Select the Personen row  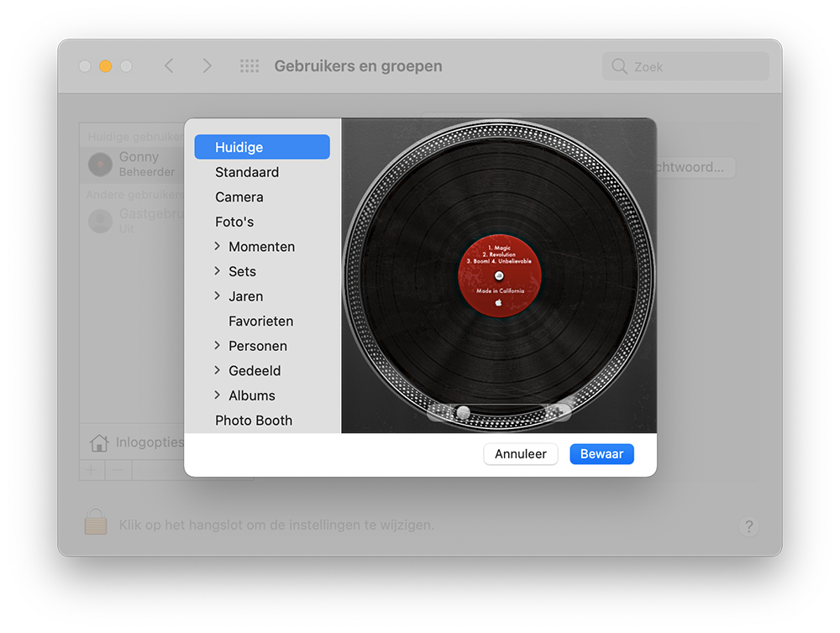click(262, 346)
